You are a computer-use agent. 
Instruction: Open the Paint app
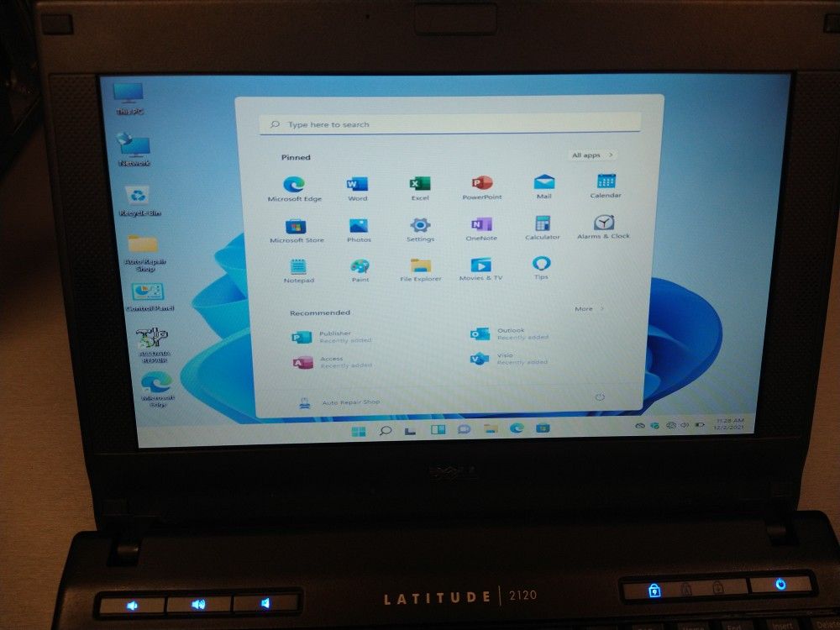tap(360, 270)
